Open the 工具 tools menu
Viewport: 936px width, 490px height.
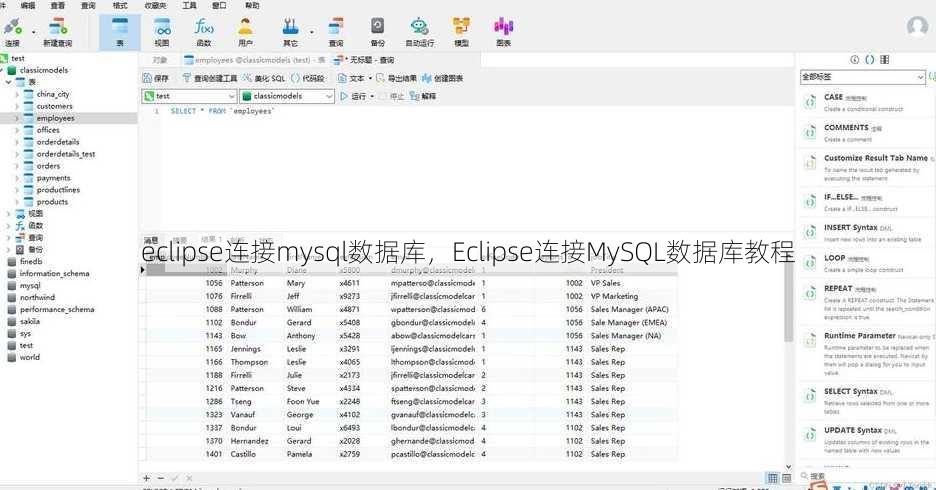click(189, 5)
